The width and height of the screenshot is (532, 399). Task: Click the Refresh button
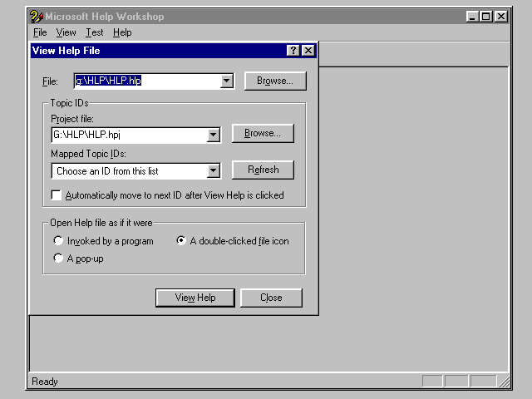263,170
